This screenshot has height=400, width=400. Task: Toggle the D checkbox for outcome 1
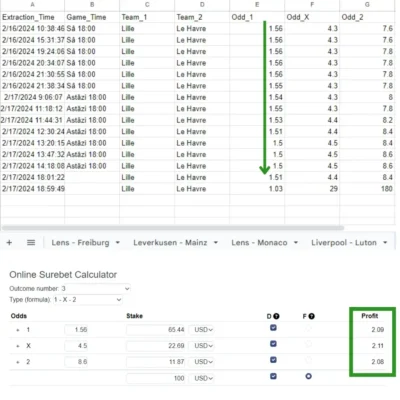(x=273, y=328)
